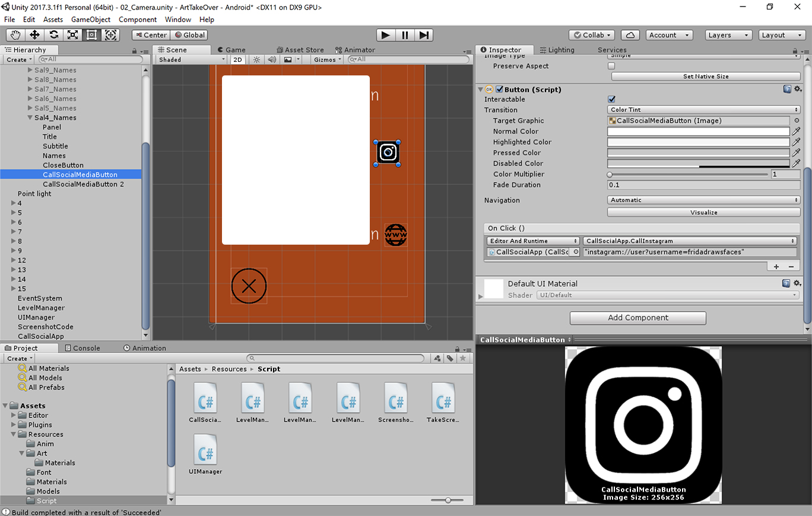Select the Rect Transform tool
This screenshot has height=516, width=812.
point(92,35)
